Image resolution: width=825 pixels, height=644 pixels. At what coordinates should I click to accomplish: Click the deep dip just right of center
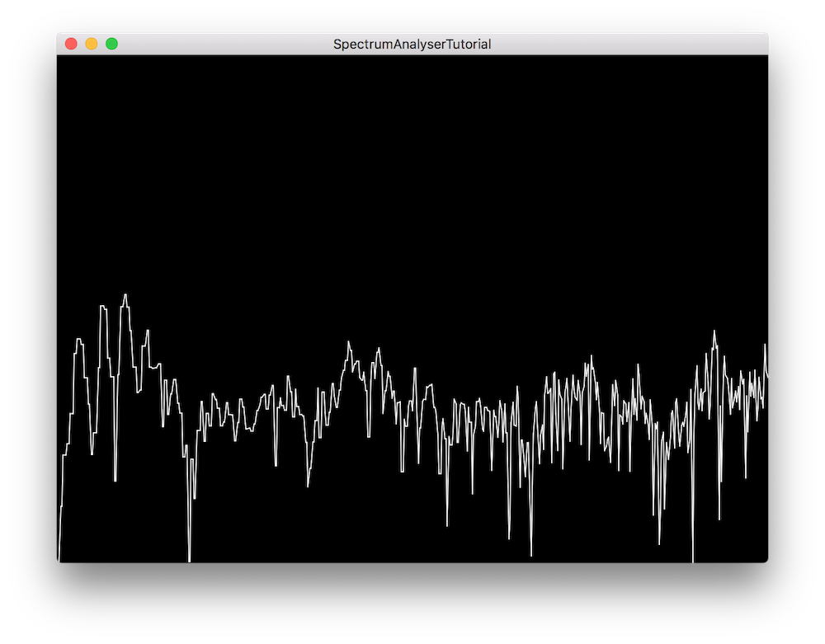coord(447,524)
